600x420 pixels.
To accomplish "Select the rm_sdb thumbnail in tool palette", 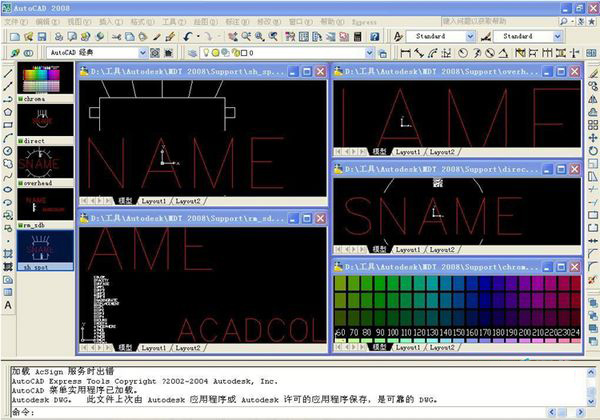I will (x=45, y=204).
